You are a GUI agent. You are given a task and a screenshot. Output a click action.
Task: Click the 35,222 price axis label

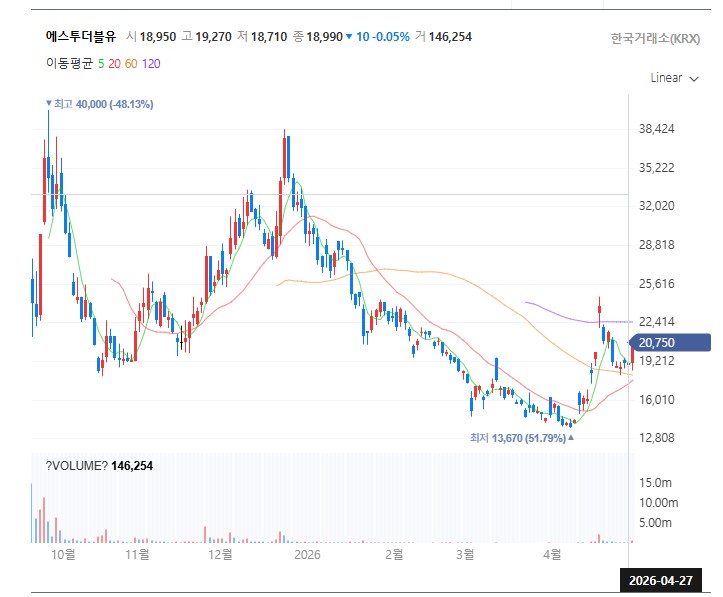pyautogui.click(x=657, y=167)
